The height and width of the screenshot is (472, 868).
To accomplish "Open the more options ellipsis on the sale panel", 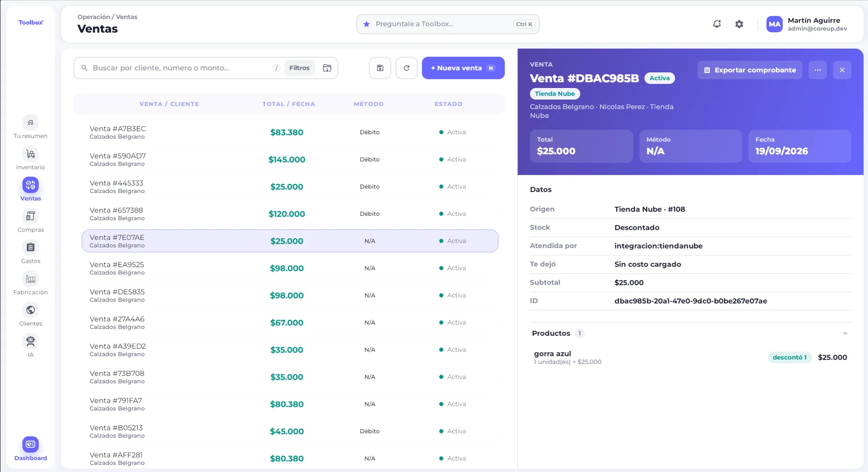I will coord(818,70).
